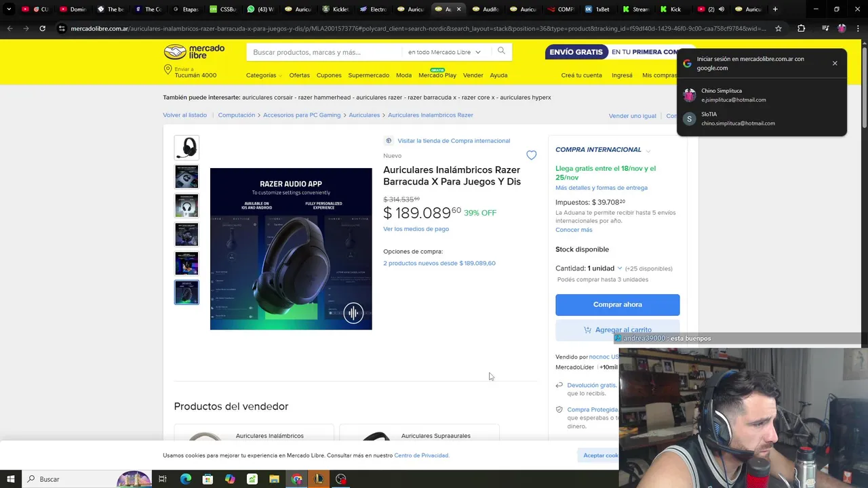868x488 pixels.
Task: Click the international store globe icon
Action: pos(389,141)
